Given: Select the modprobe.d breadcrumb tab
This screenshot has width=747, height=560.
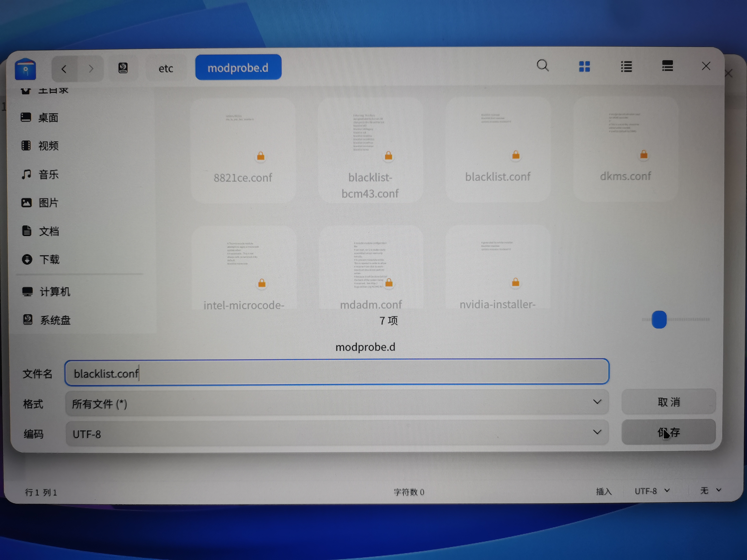Looking at the screenshot, I should pyautogui.click(x=238, y=68).
